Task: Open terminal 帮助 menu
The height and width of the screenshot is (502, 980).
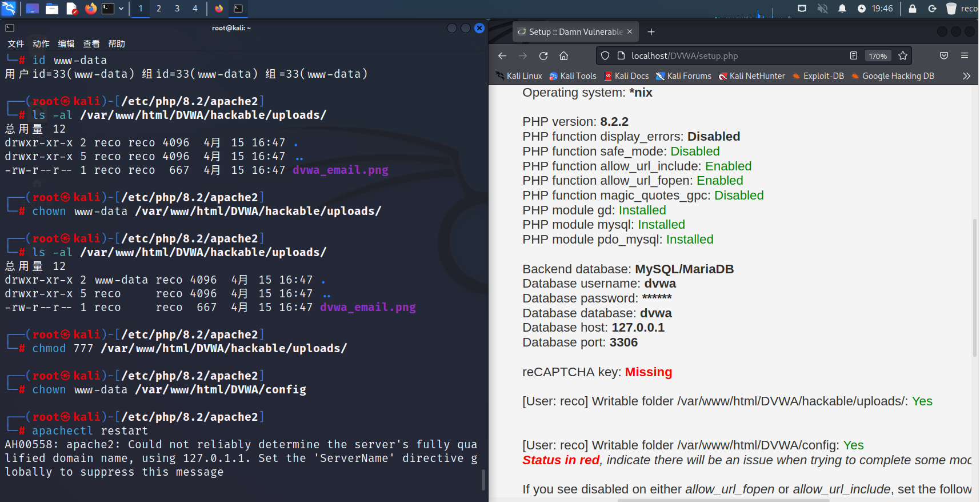Action: 117,44
